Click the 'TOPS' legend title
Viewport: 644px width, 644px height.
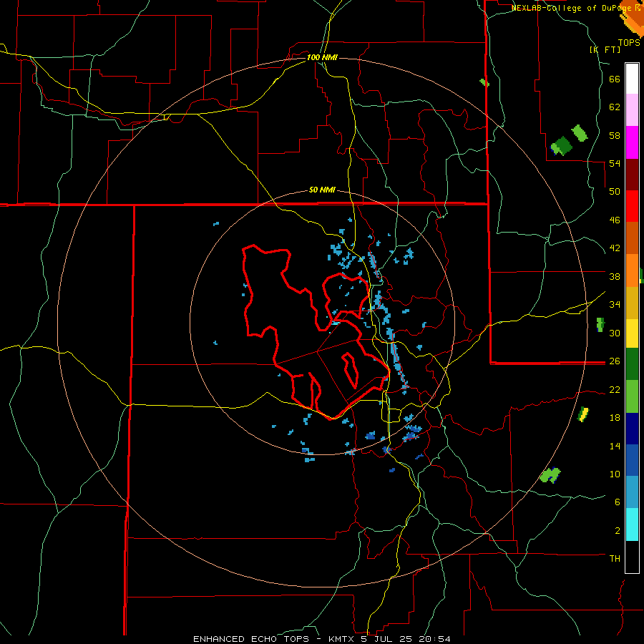pos(629,43)
